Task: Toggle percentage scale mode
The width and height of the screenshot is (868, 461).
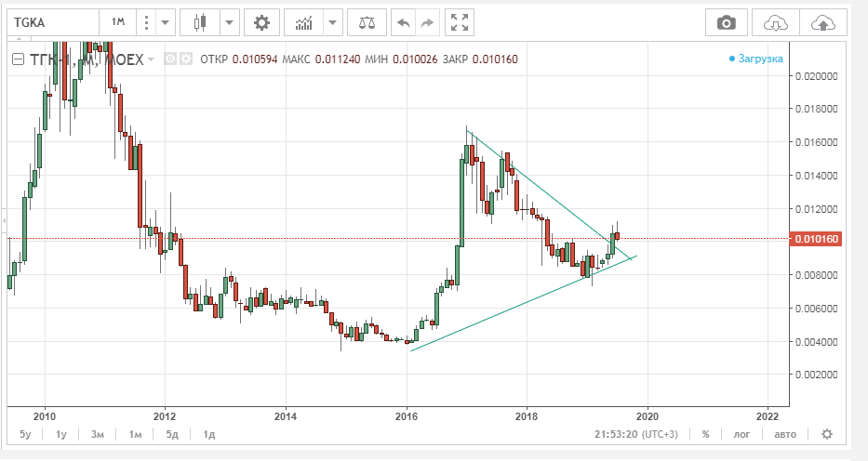Action: (706, 434)
